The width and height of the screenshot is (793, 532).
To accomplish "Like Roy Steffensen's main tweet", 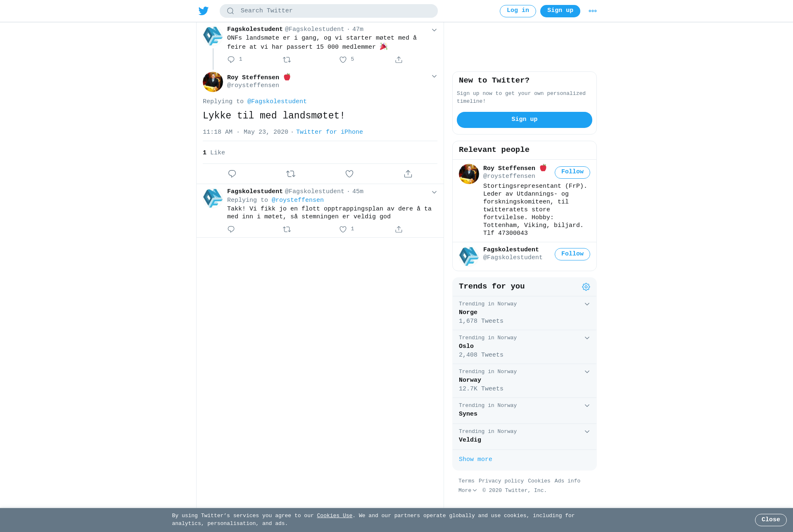I will pos(349,174).
